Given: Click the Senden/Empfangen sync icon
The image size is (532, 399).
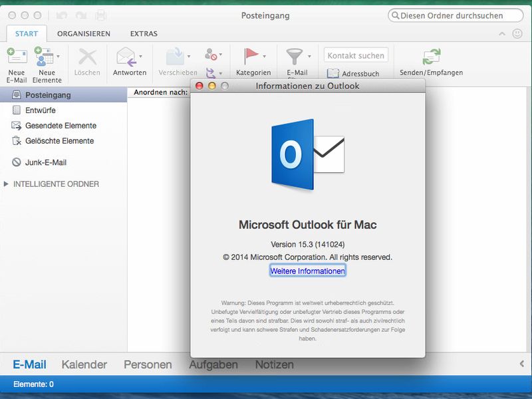Looking at the screenshot, I should (431, 57).
